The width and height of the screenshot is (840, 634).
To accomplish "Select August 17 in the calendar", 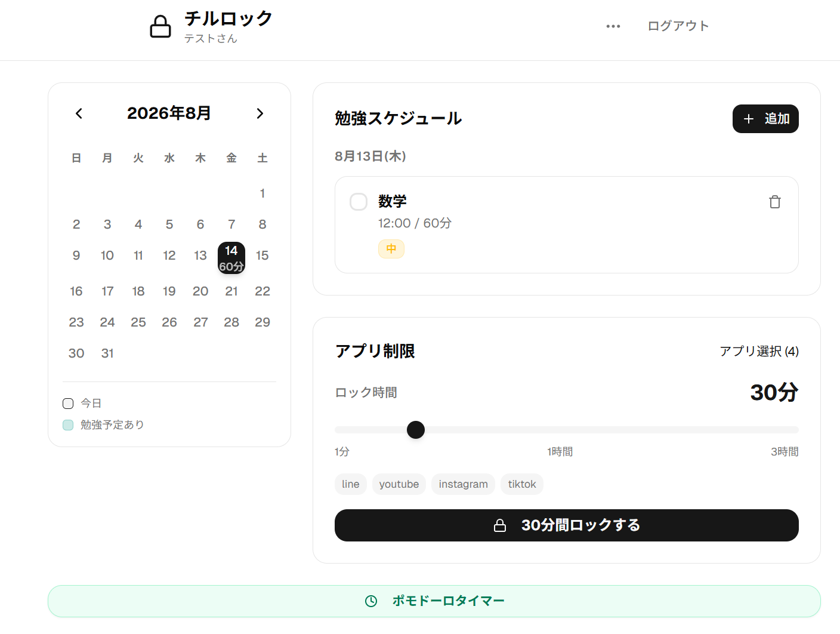I will [x=107, y=291].
